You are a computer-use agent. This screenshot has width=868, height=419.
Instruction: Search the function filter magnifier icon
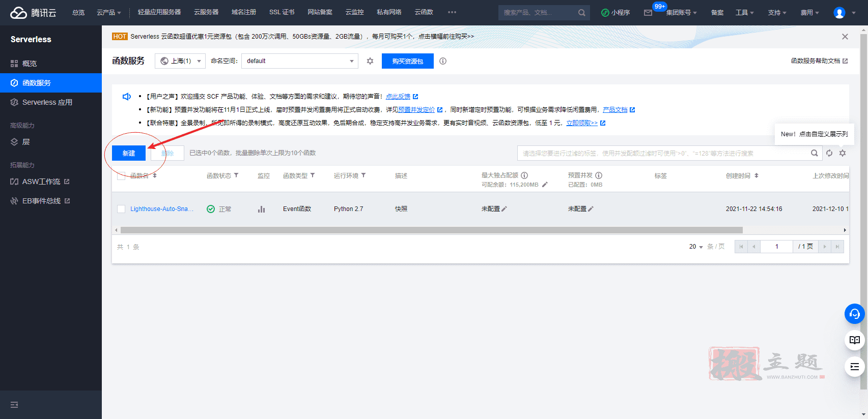(815, 153)
